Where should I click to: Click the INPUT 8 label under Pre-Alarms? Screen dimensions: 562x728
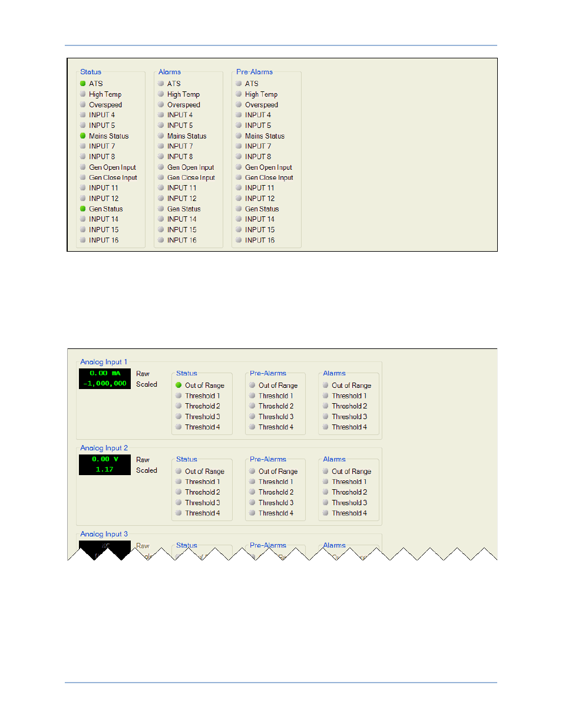point(258,157)
